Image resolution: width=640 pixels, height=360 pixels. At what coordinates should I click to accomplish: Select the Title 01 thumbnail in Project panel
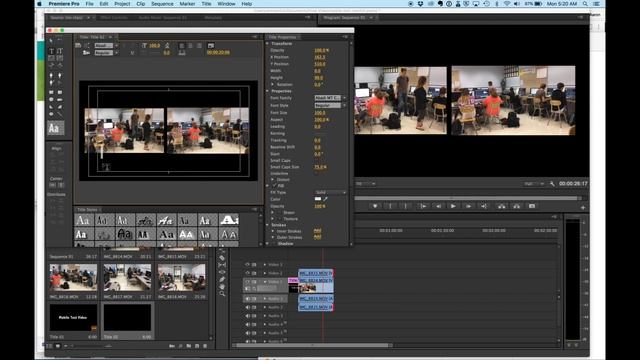tap(73, 318)
